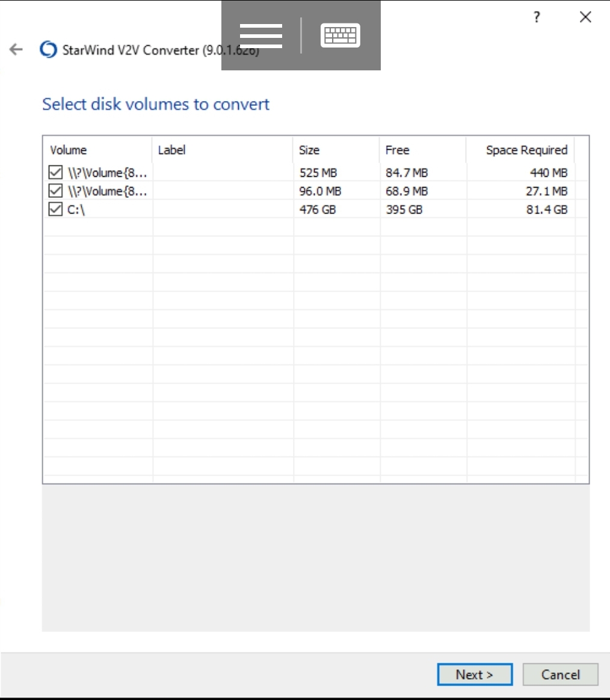Cancel the conversion wizard

point(561,674)
